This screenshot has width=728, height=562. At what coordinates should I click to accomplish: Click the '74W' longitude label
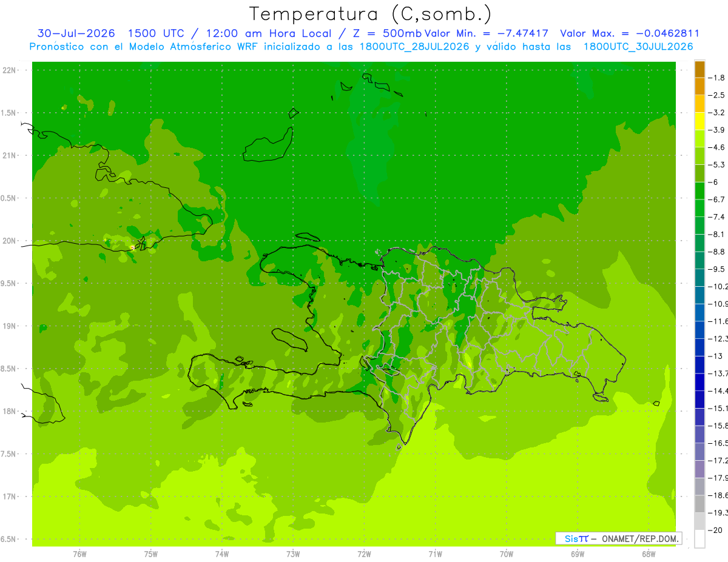[x=222, y=554]
